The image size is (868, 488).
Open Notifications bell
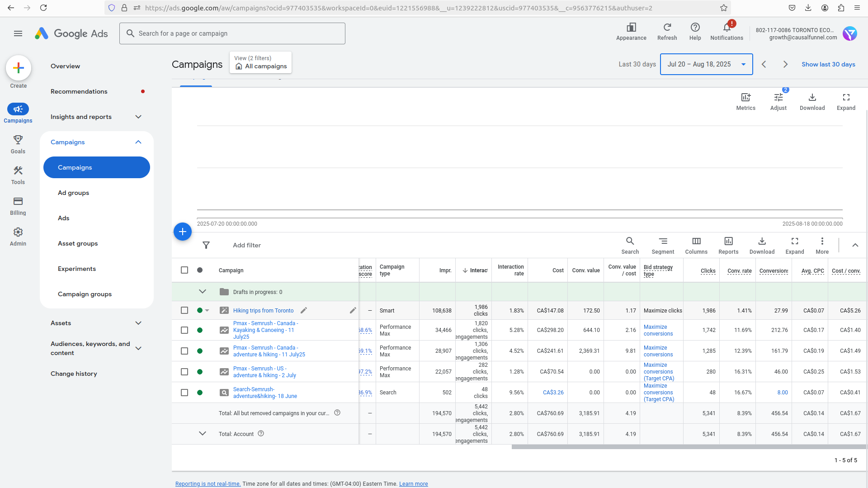click(x=726, y=32)
